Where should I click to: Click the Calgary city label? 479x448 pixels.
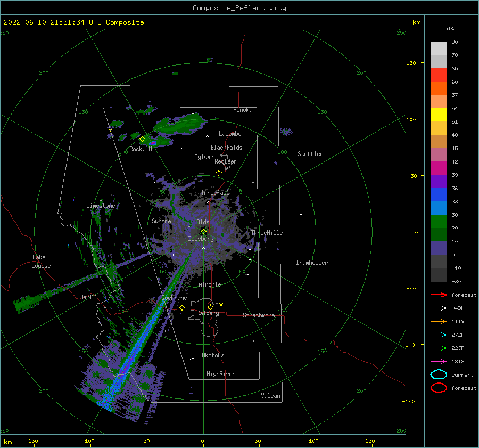[208, 313]
